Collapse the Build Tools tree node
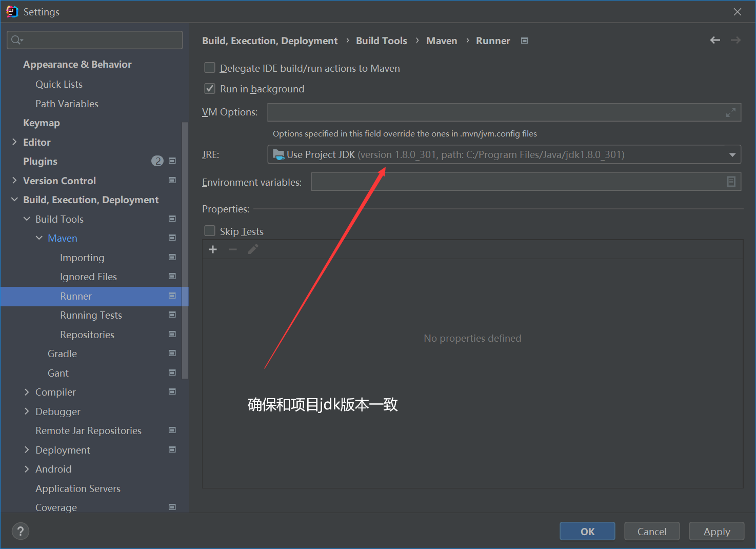The height and width of the screenshot is (549, 756). tap(27, 219)
